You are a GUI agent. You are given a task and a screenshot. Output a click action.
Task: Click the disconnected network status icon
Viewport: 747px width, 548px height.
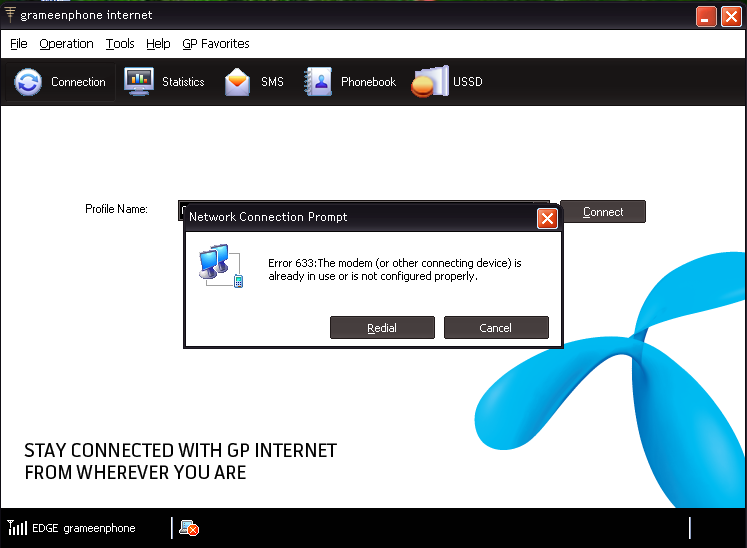click(189, 528)
